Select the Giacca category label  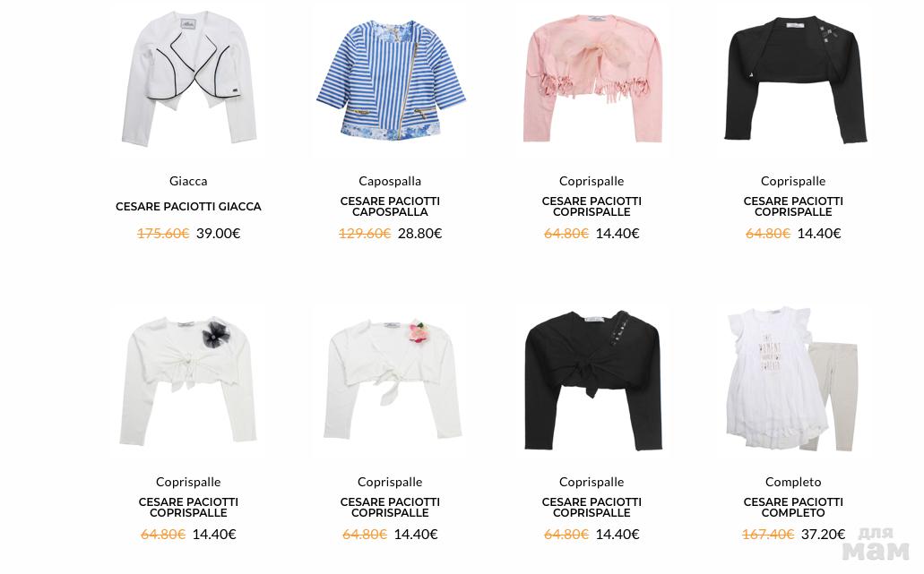click(188, 181)
